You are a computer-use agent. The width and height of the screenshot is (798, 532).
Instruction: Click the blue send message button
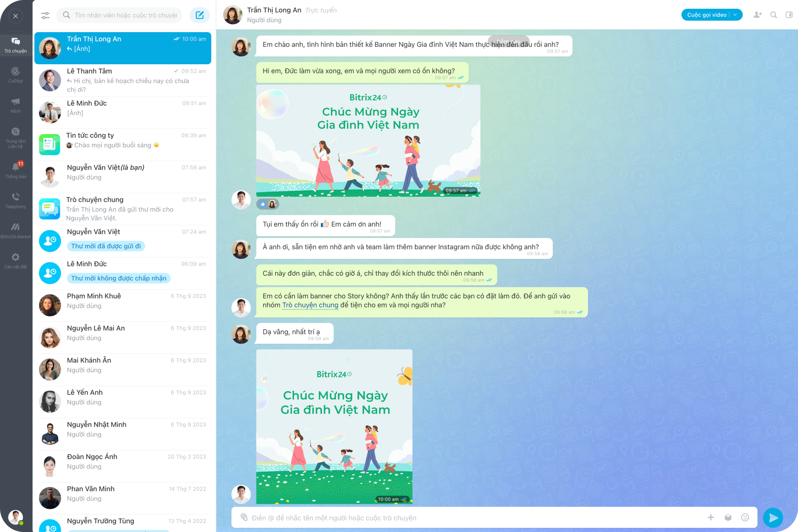click(773, 517)
